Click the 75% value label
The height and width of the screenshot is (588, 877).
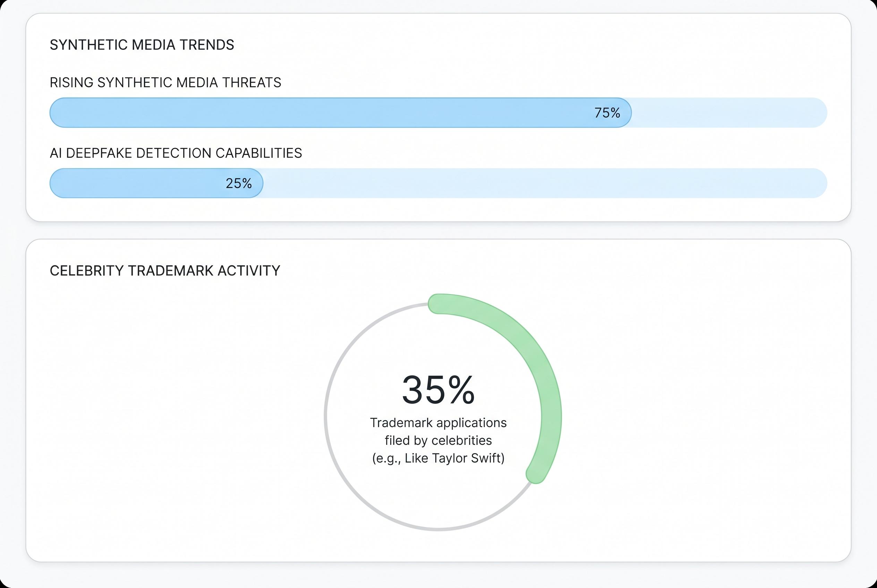pos(607,113)
